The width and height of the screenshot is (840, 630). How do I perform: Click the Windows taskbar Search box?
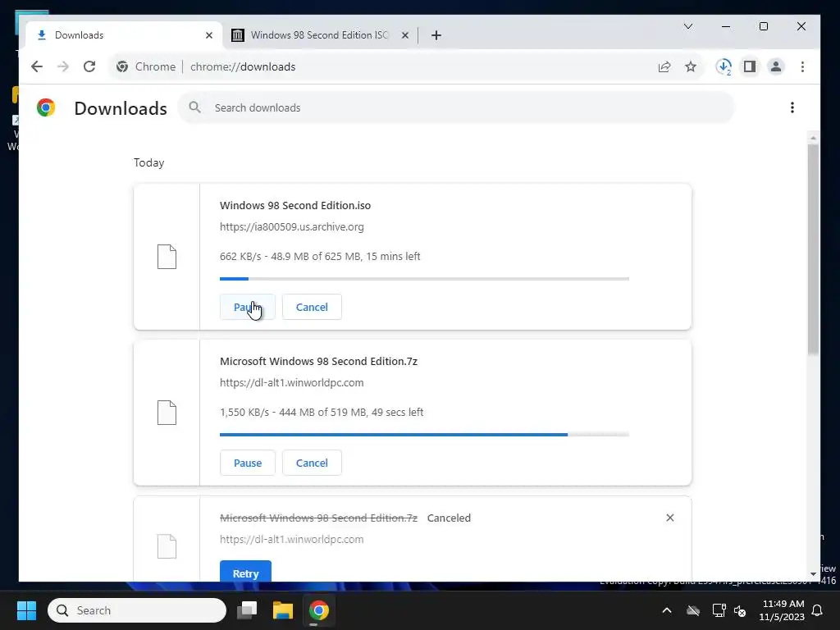[x=137, y=610]
